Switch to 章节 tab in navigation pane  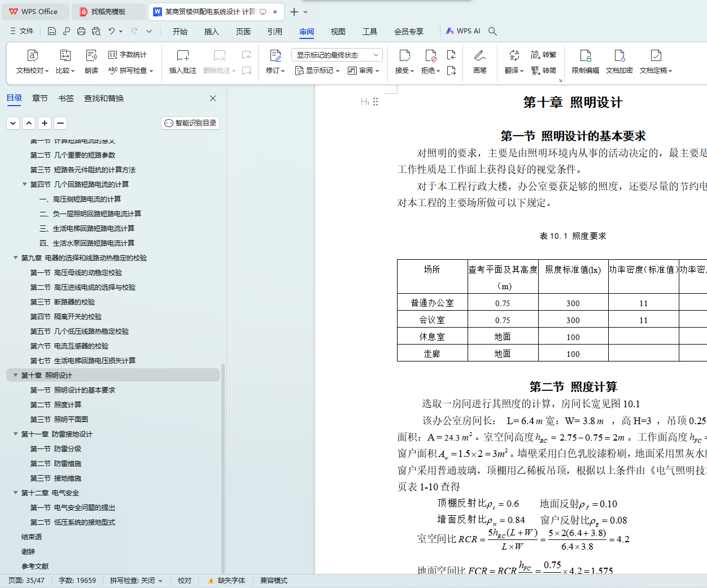40,98
